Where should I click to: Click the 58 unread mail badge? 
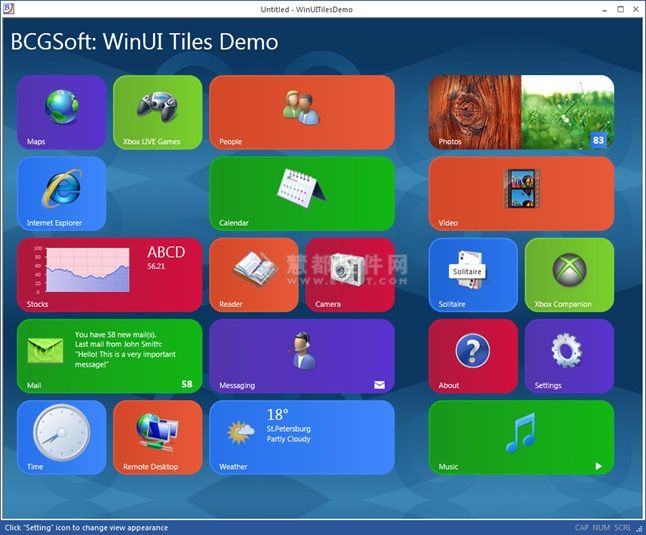(x=187, y=384)
